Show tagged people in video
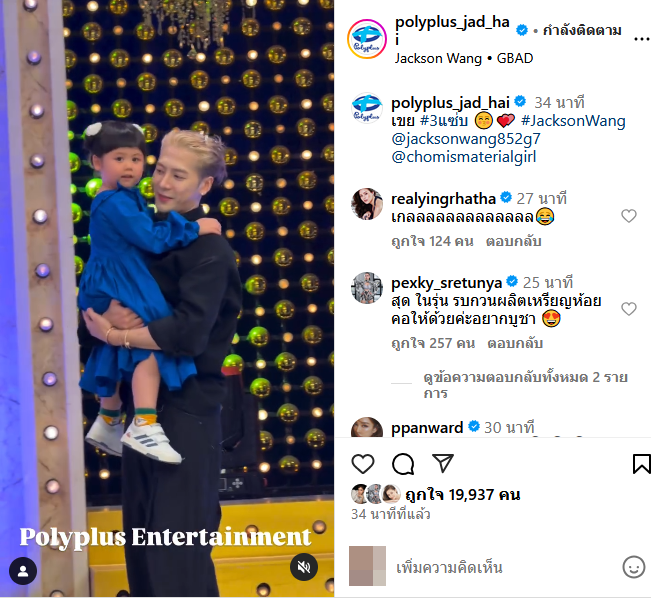The image size is (651, 598). click(23, 571)
